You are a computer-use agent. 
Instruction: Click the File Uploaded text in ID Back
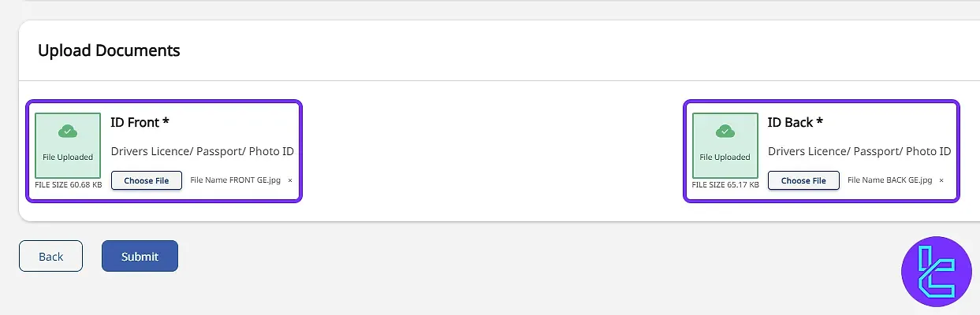[x=725, y=157]
